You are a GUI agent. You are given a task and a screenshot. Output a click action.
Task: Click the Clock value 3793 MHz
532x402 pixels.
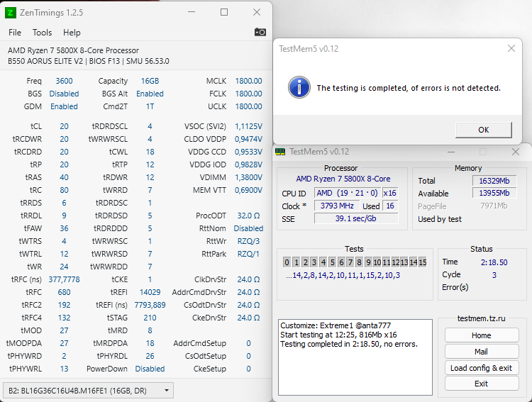[x=337, y=206]
